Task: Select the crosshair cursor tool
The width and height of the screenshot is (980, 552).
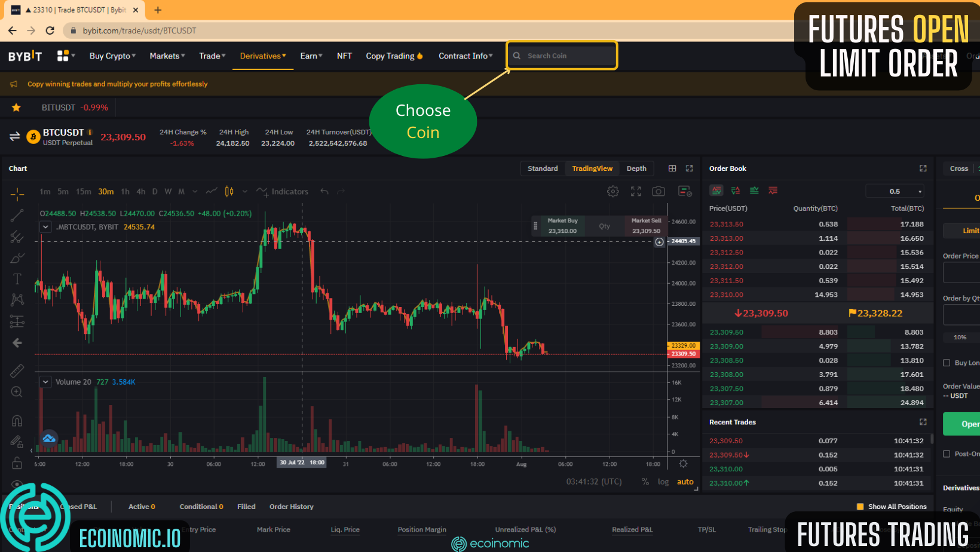Action: point(17,194)
